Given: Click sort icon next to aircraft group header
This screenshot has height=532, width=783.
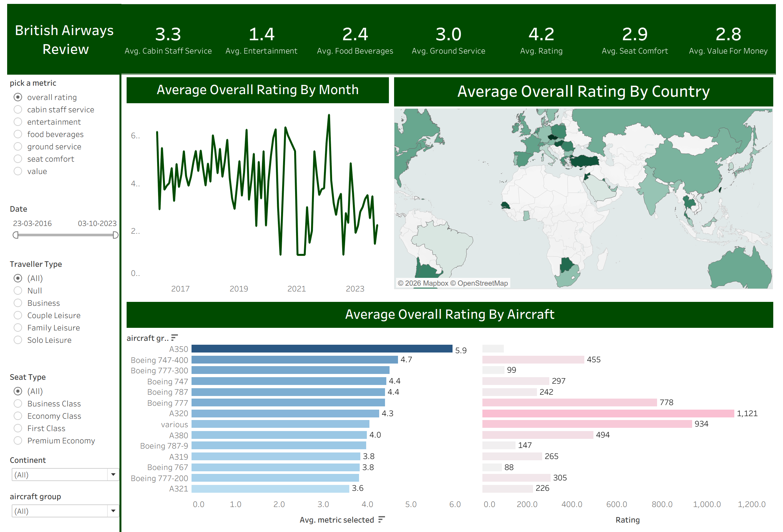Looking at the screenshot, I should click(x=174, y=338).
